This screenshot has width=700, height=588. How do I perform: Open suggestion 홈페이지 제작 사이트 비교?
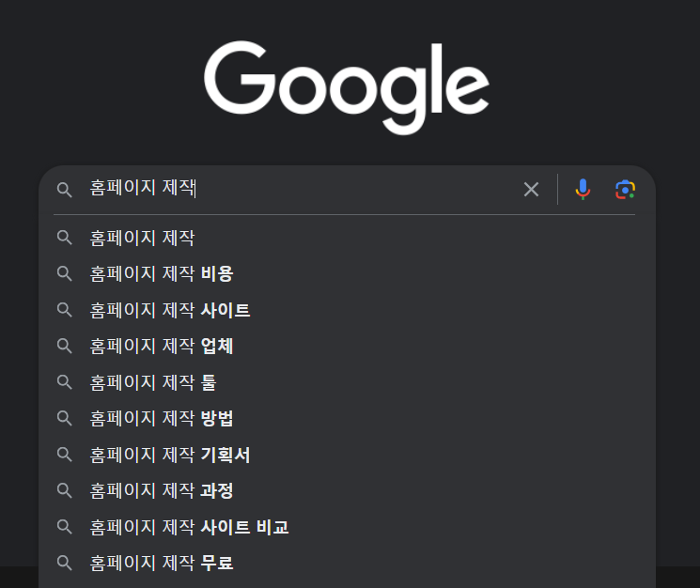coord(348,527)
